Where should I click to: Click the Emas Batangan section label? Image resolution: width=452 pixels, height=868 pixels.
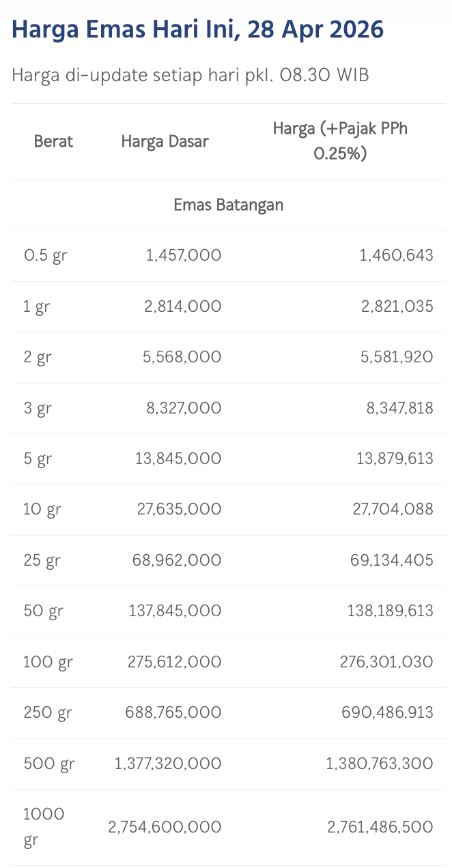click(x=228, y=205)
